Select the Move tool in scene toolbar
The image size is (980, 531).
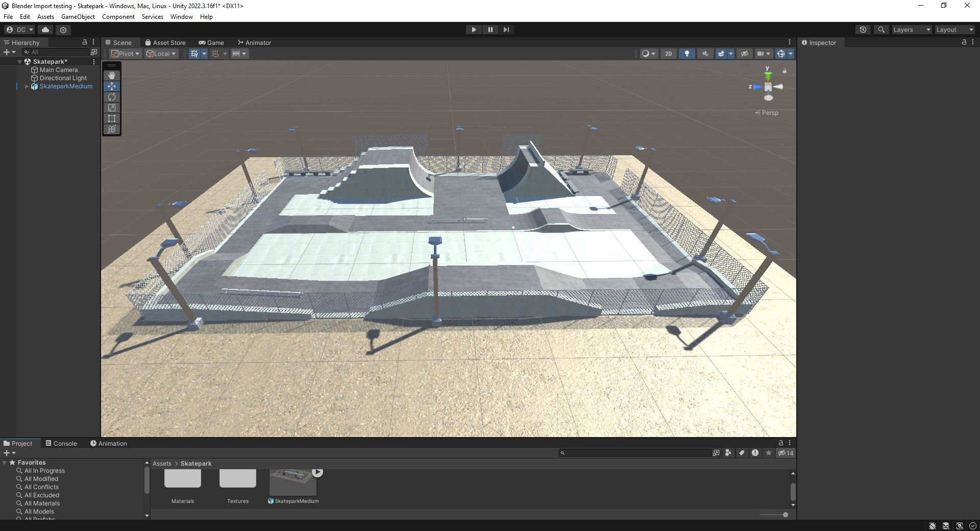coord(112,86)
